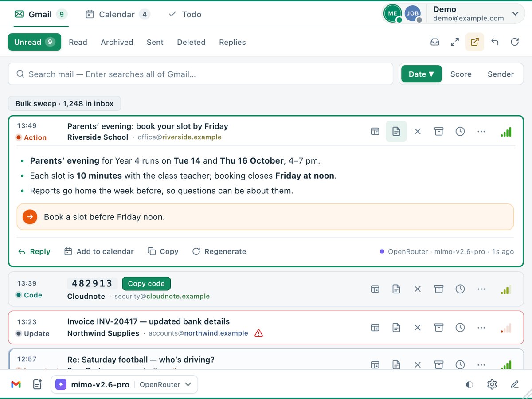Select the Read filter

[x=78, y=42]
